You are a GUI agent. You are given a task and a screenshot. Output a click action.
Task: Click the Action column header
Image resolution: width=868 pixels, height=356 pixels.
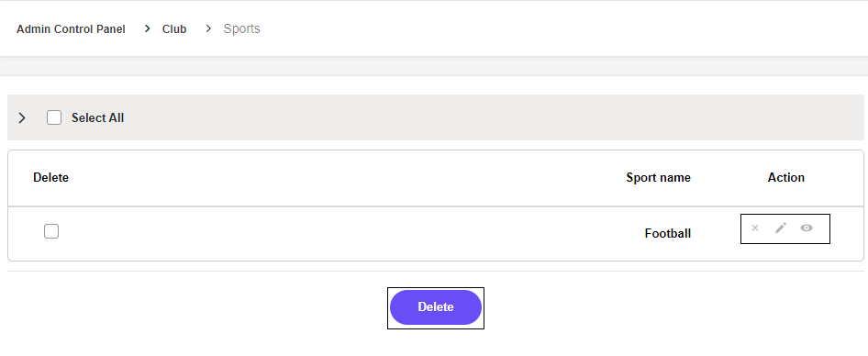click(x=786, y=178)
